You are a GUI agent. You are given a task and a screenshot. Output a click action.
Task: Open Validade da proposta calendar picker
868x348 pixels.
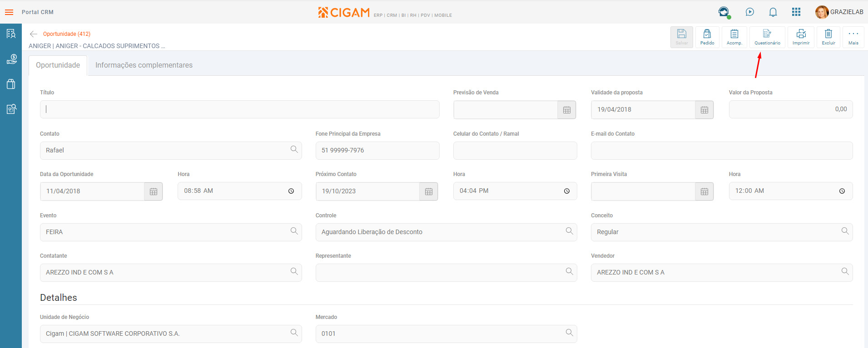[704, 110]
